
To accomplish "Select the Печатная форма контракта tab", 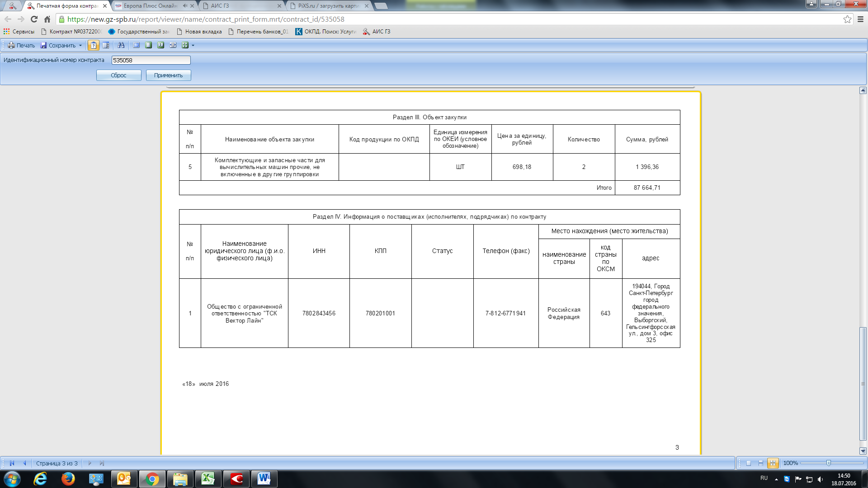I will [x=66, y=6].
